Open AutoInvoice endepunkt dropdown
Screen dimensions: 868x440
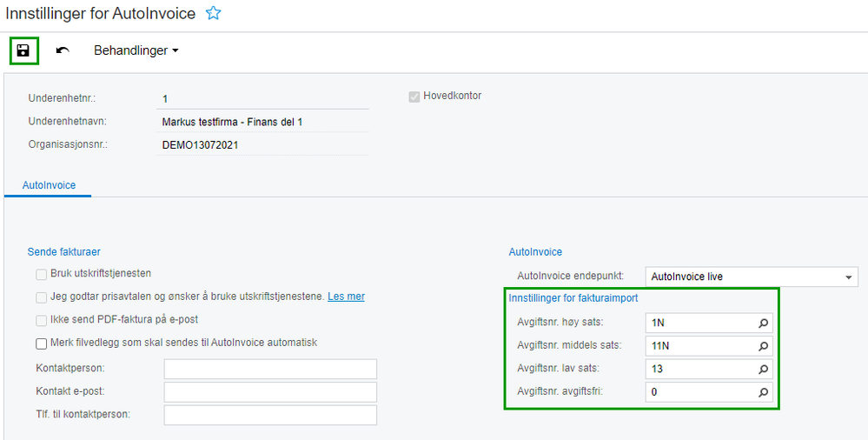click(848, 277)
